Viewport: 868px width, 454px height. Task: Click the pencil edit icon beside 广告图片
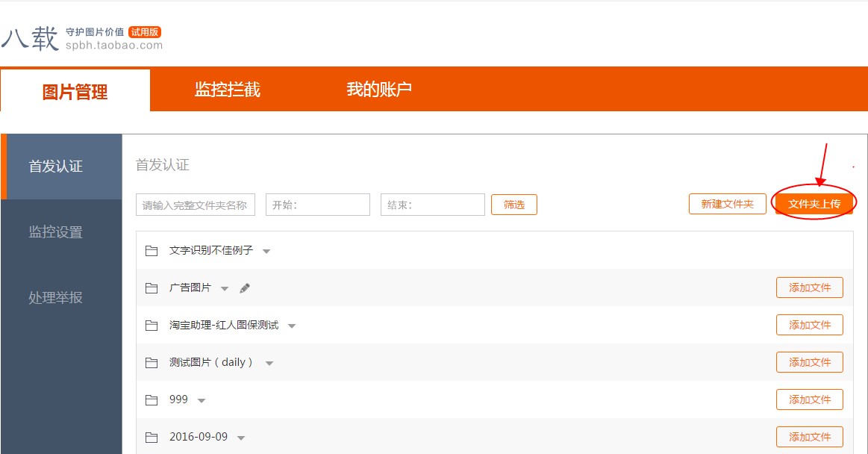tap(244, 287)
